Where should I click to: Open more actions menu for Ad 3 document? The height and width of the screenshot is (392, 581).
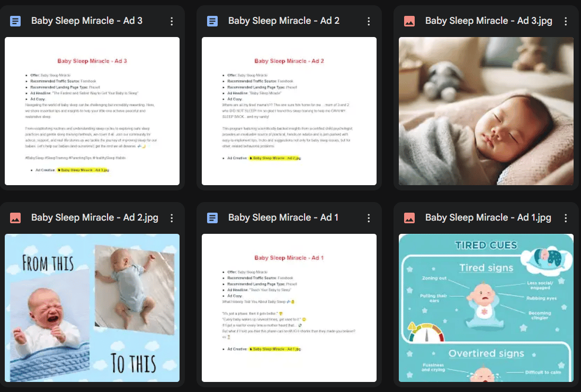(172, 21)
